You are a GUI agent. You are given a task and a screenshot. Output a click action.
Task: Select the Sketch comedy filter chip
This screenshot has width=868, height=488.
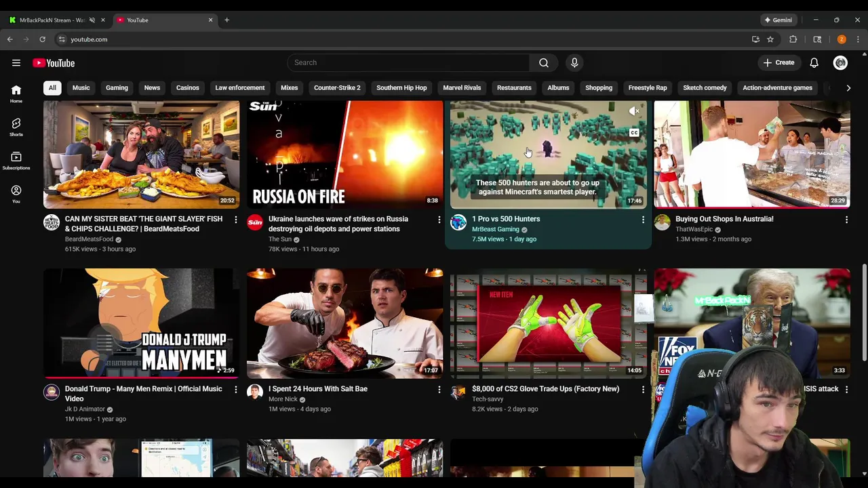point(705,88)
